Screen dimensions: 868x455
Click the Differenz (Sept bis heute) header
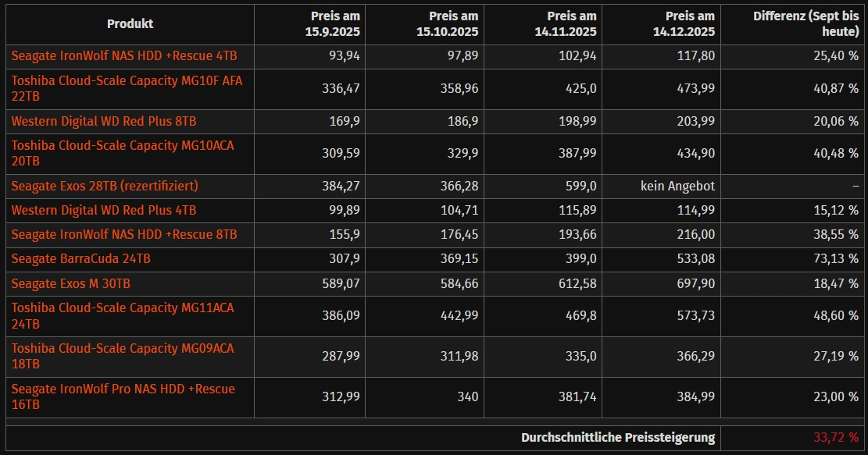tap(805, 23)
